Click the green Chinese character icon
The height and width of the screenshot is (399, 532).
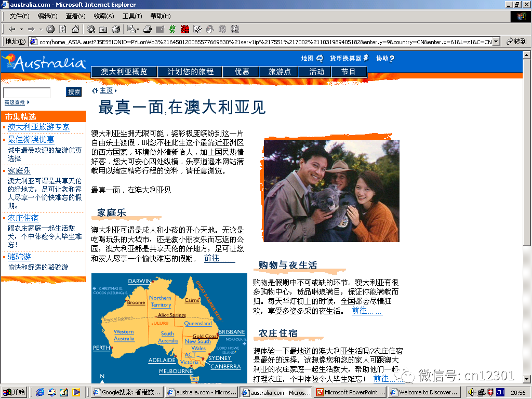point(172,30)
